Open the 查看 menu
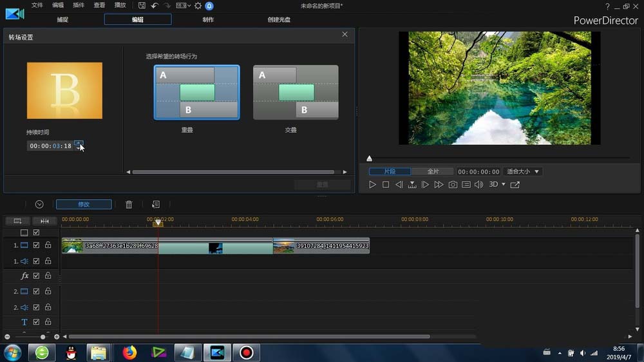The image size is (644, 362). point(99,5)
